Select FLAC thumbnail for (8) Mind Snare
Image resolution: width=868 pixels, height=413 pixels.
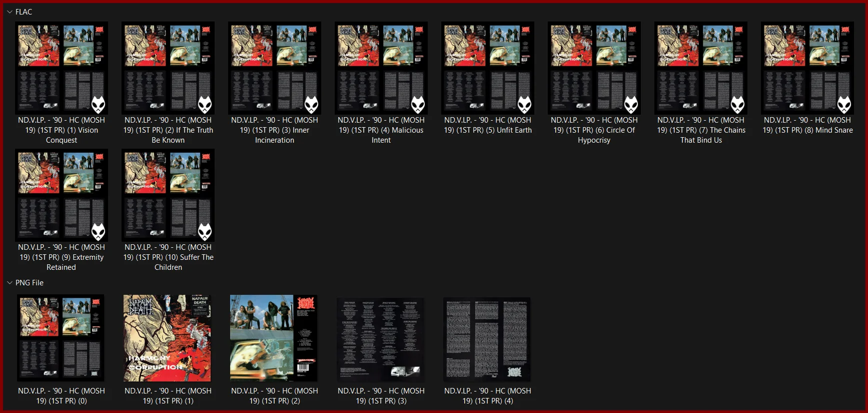point(807,68)
